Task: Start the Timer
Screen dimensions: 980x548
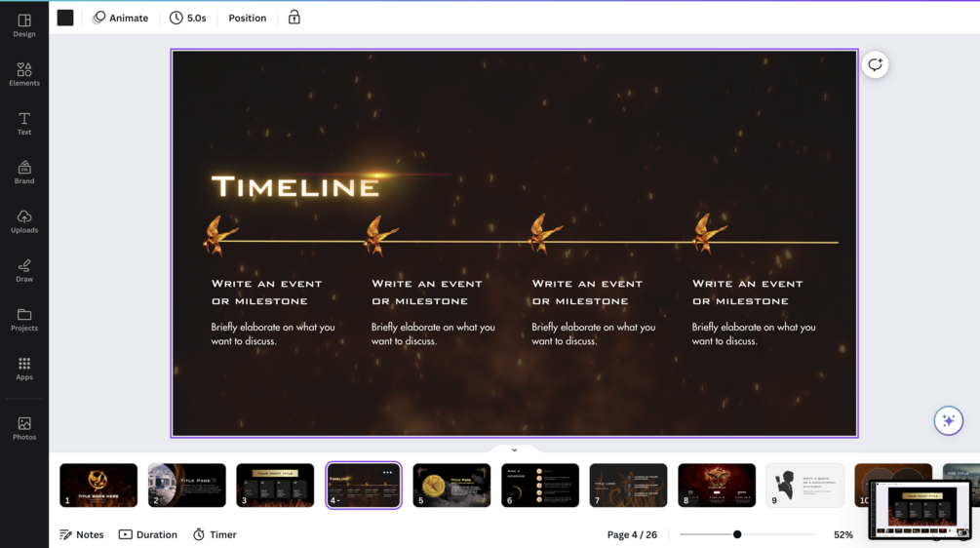Action: [215, 534]
